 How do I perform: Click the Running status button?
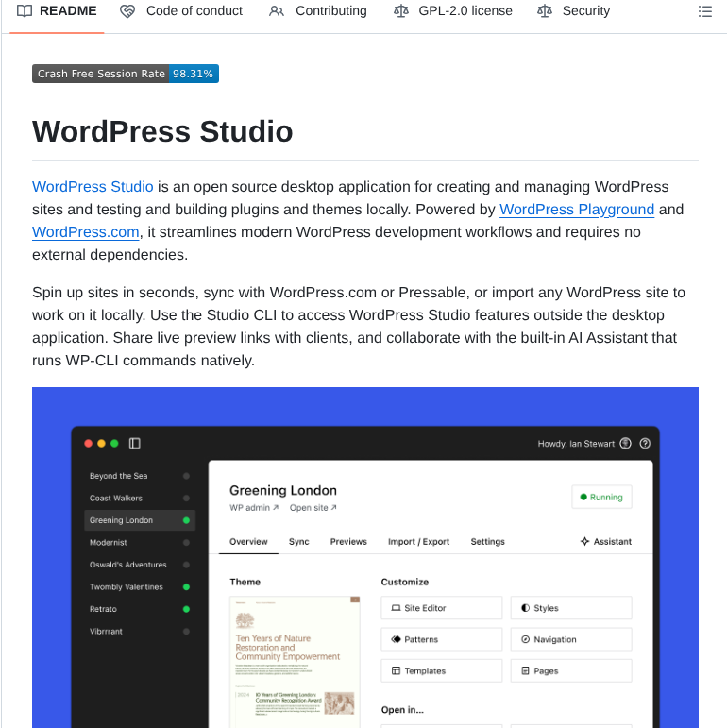point(601,497)
